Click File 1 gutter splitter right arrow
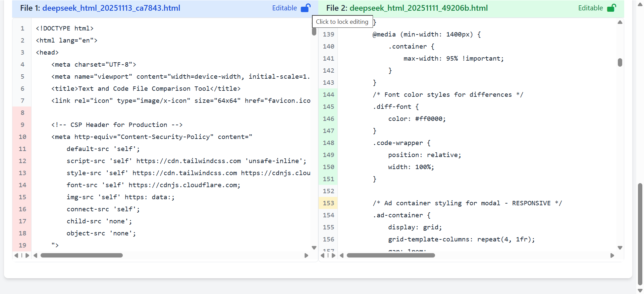 [27, 255]
